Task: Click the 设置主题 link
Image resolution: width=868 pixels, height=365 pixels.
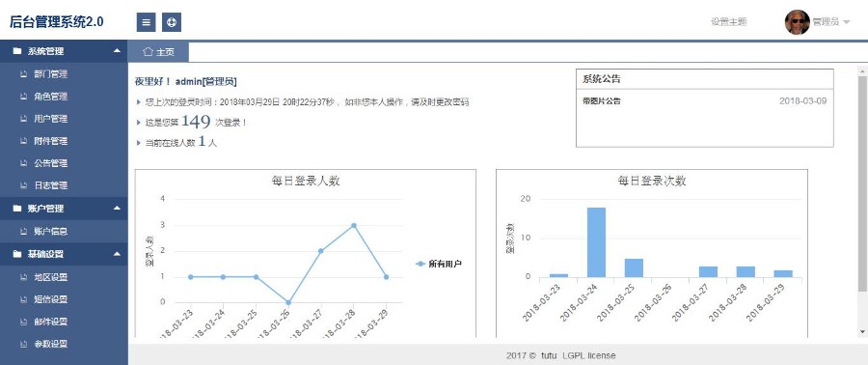Action: coord(728,22)
